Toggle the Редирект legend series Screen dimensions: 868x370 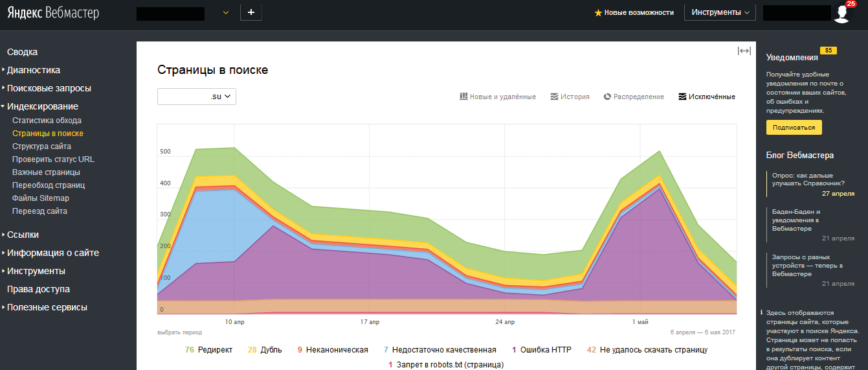coord(208,350)
